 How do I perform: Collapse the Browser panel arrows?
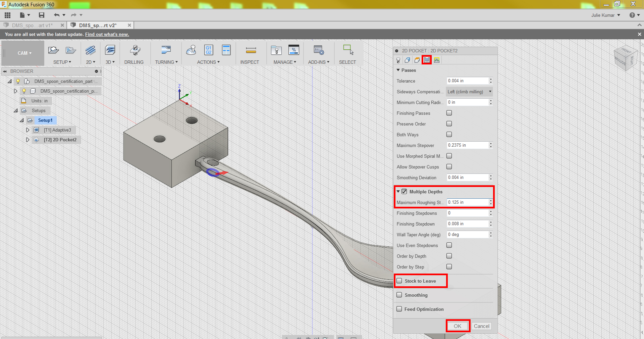(x=5, y=71)
